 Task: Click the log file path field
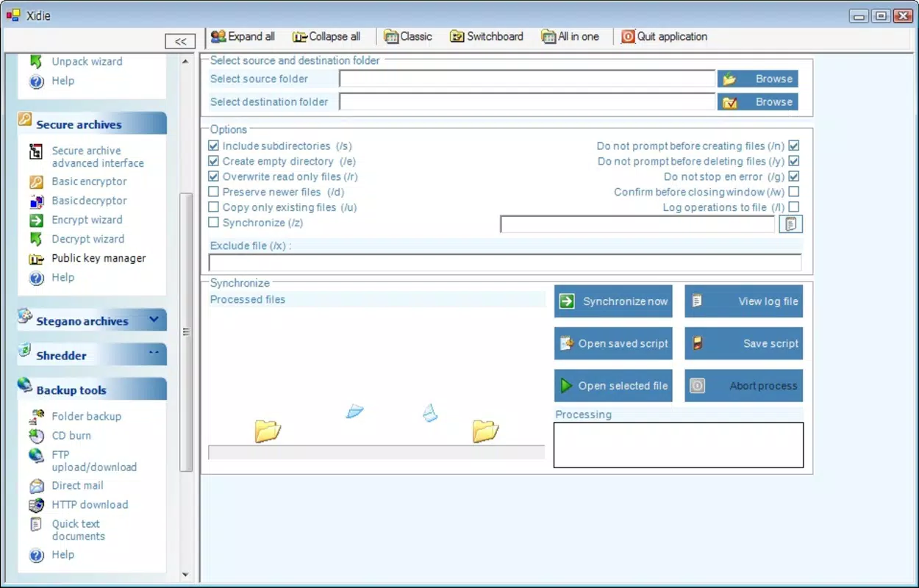click(637, 224)
